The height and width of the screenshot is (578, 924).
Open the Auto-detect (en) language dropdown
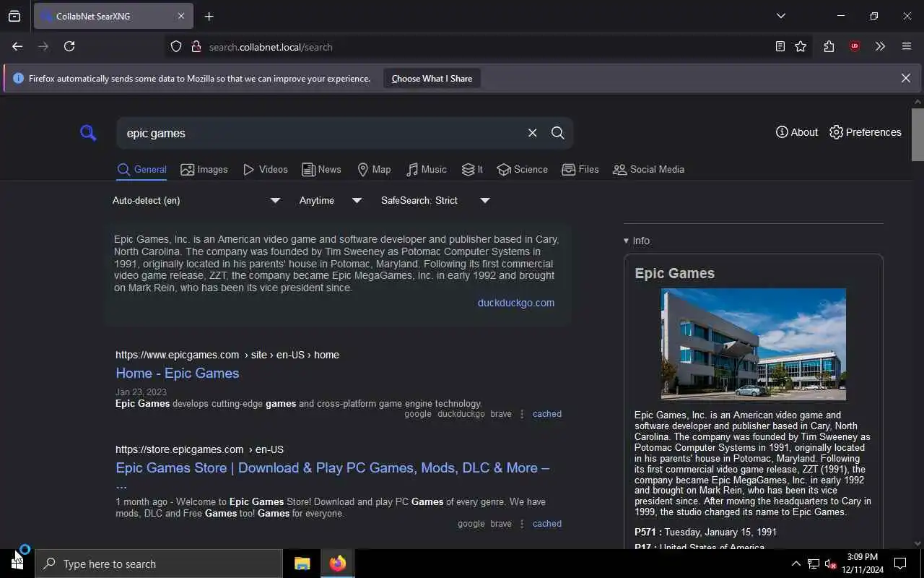pos(196,200)
